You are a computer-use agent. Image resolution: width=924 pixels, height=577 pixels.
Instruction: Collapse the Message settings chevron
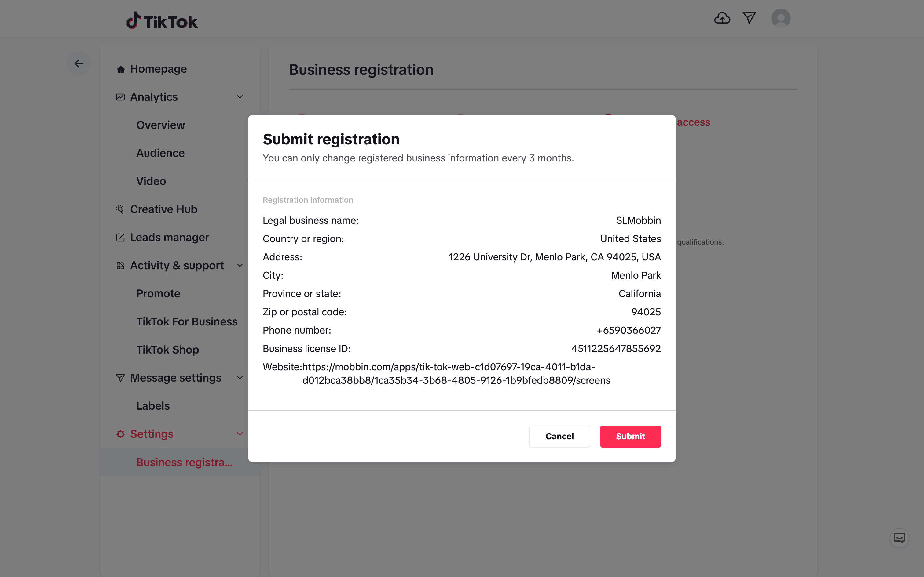coord(240,378)
